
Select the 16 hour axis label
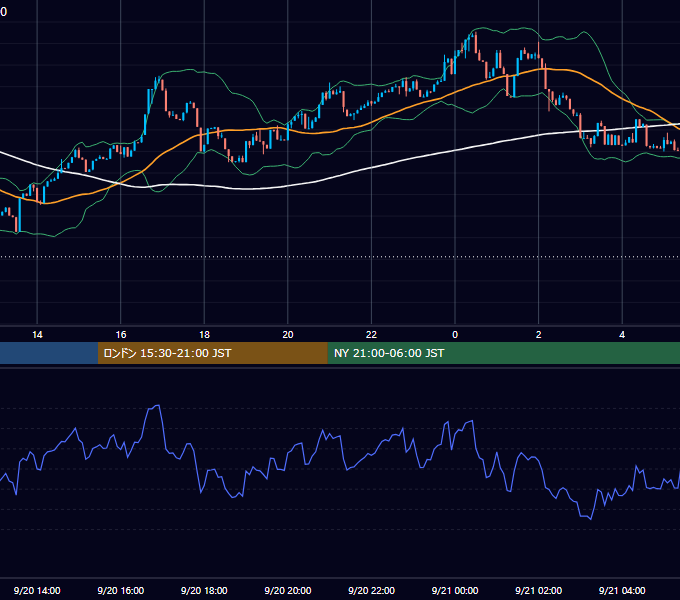tap(121, 335)
